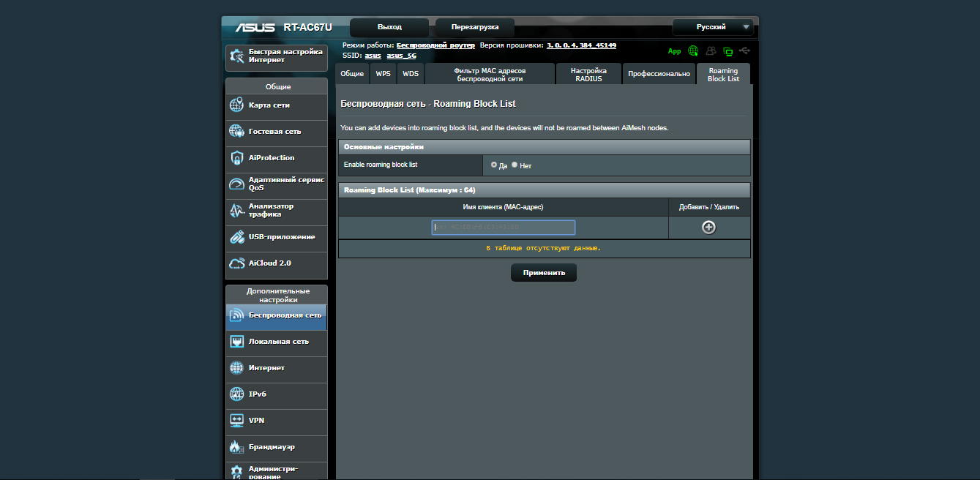Click the MAC address input field
Viewport: 980px width, 480px height.
(x=504, y=228)
